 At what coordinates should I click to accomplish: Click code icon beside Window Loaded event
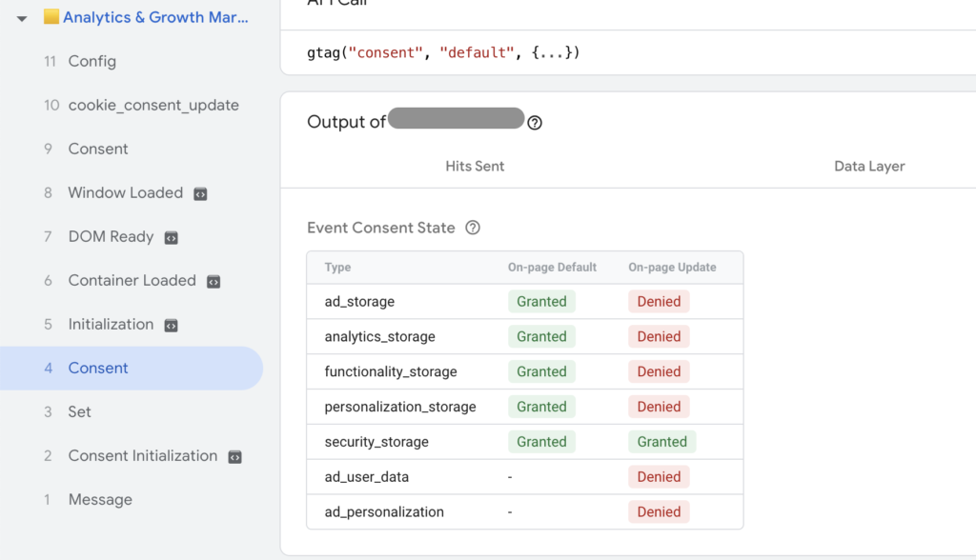click(200, 193)
